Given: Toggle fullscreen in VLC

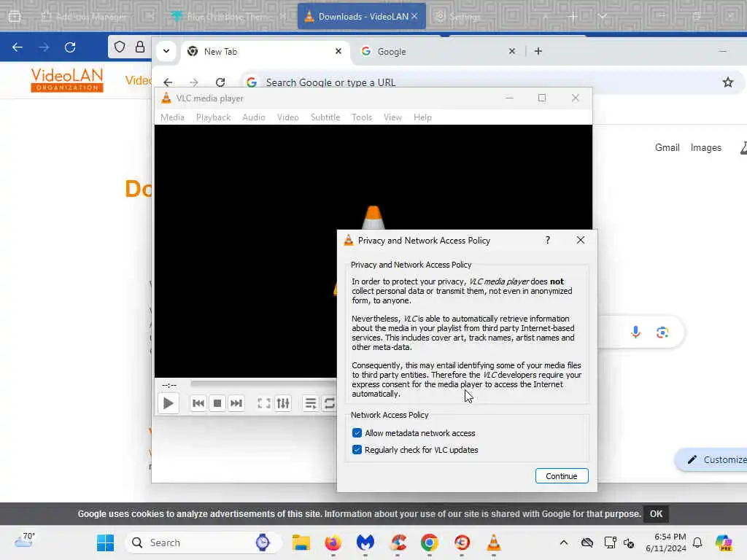Looking at the screenshot, I should (x=264, y=403).
